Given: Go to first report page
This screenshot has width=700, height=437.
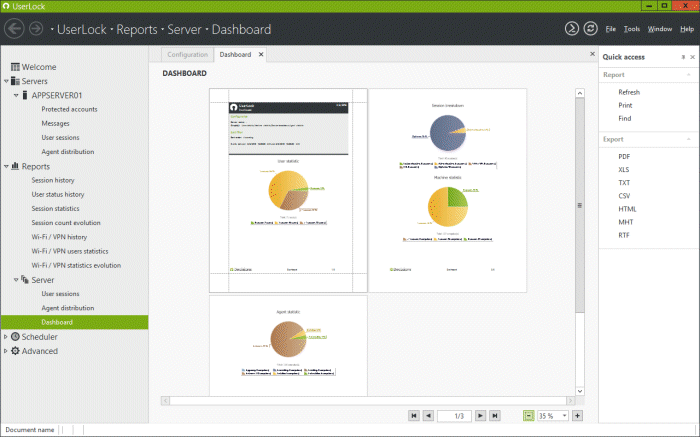Looking at the screenshot, I should click(x=414, y=416).
